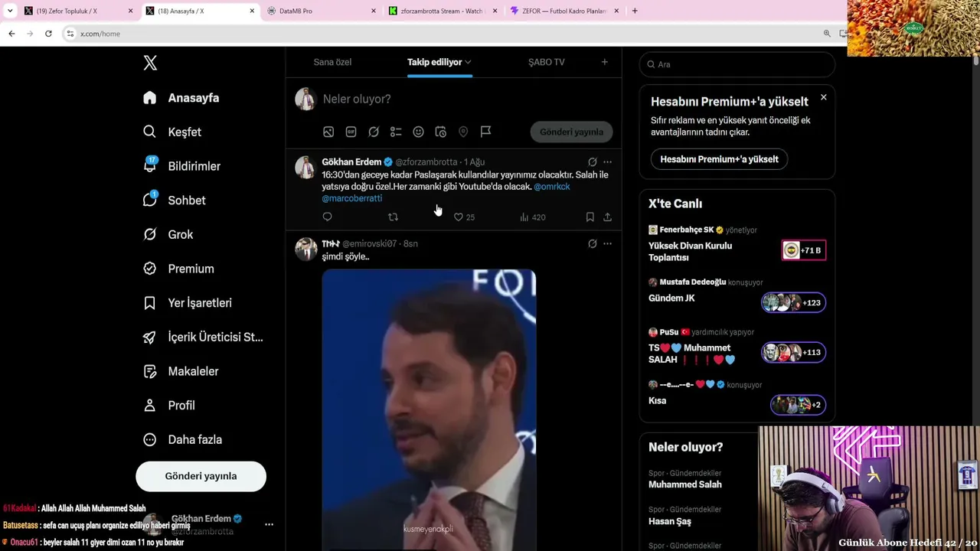Viewport: 980px width, 551px height.
Task: Switch to the DataMB Pro browser tab
Action: click(322, 11)
